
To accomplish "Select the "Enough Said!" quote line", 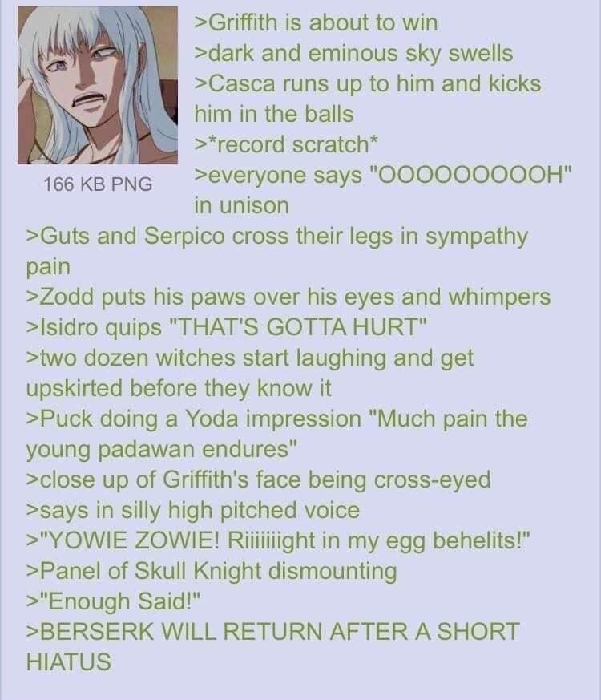I will tap(113, 601).
